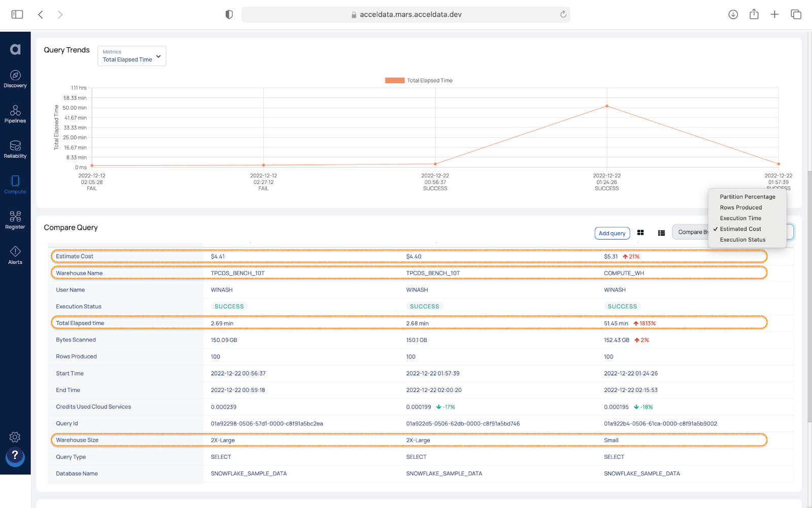Image resolution: width=812 pixels, height=508 pixels.
Task: Reload the acceldata.mars.acceldata.dev page
Action: tap(563, 14)
